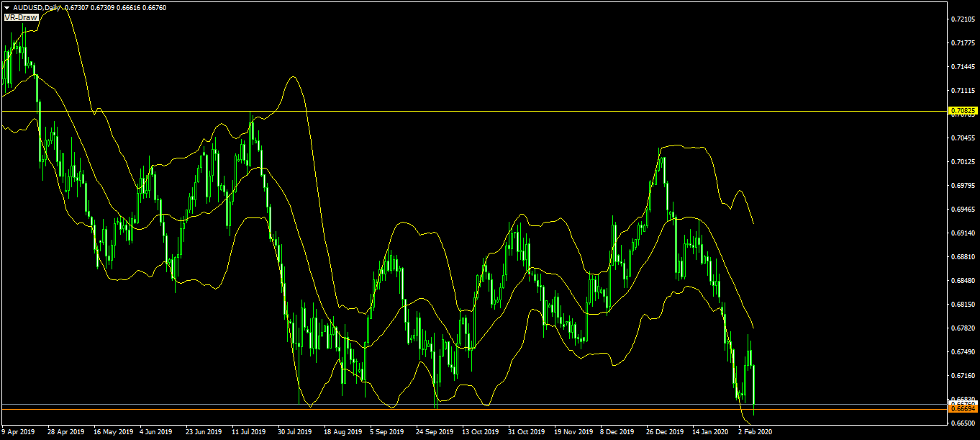This screenshot has height=440, width=980.
Task: Click the 24 Sep 2019 date label
Action: coord(435,432)
